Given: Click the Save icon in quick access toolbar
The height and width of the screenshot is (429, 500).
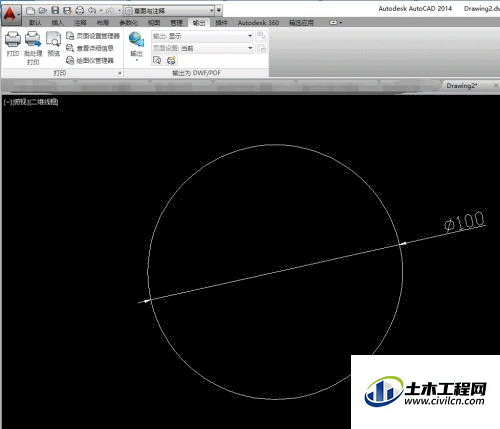Looking at the screenshot, I should (x=55, y=11).
